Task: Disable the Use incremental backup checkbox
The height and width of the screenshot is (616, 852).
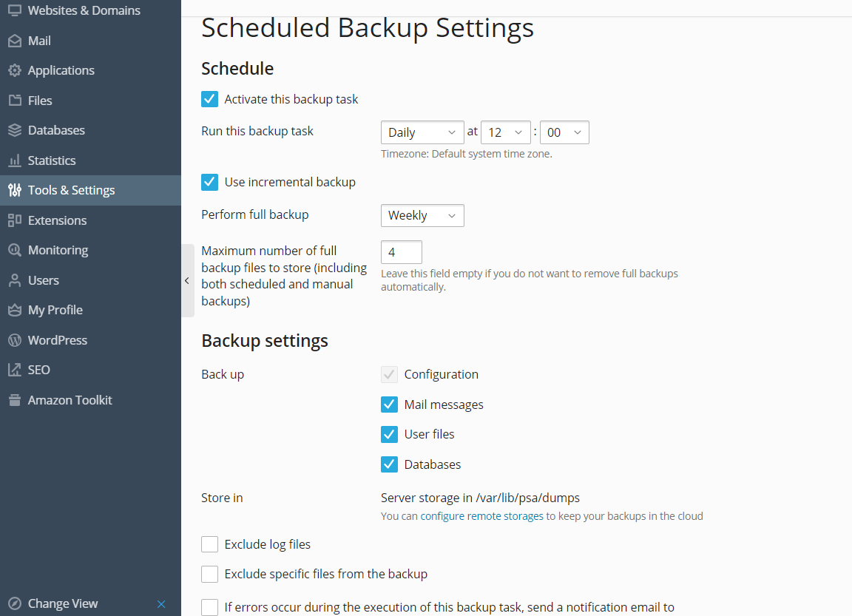Action: coord(209,181)
